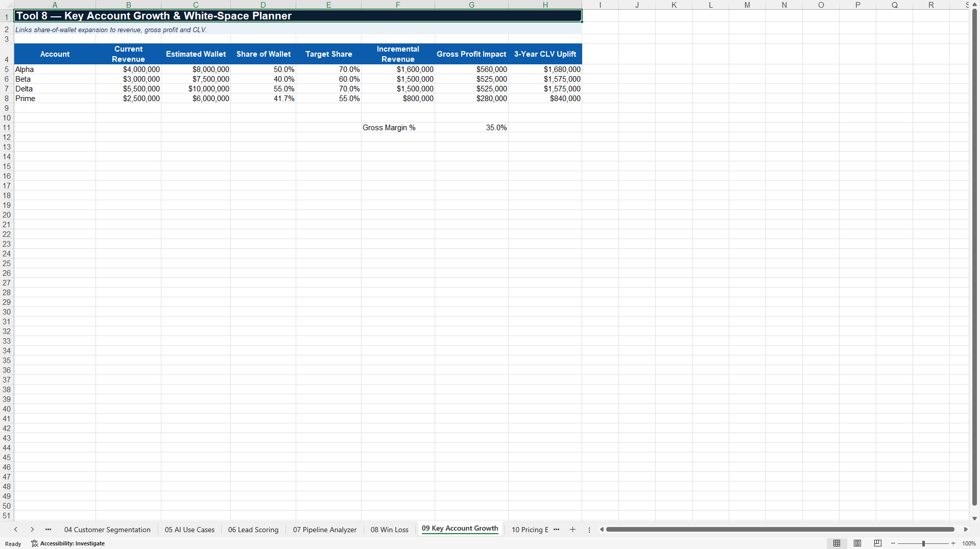This screenshot has width=980, height=549.
Task: Select the Alpha account cell
Action: [x=55, y=69]
